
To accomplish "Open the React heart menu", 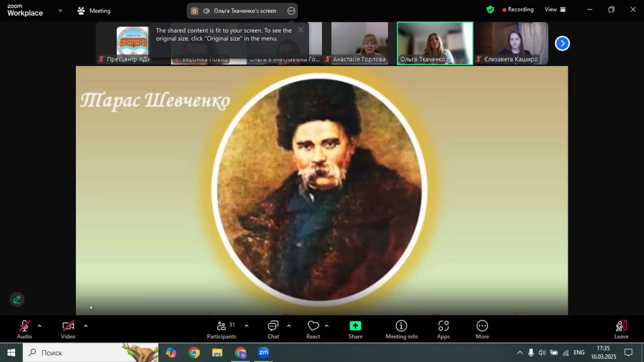I will tap(313, 330).
